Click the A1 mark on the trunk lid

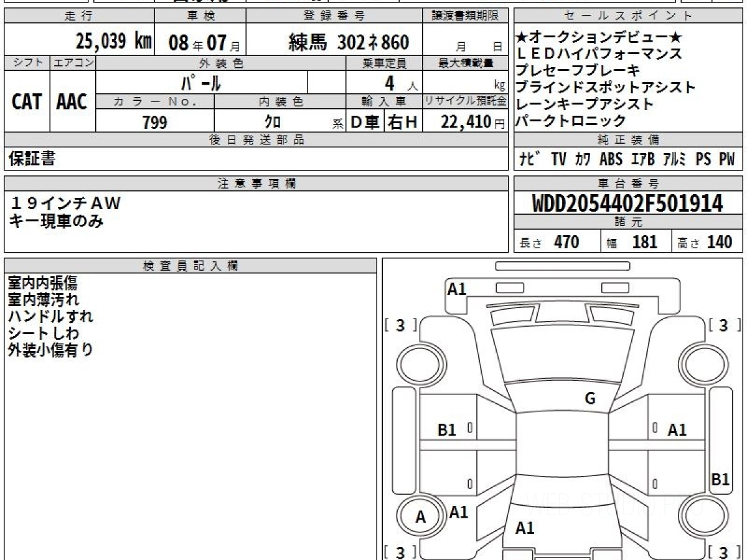coord(525,528)
